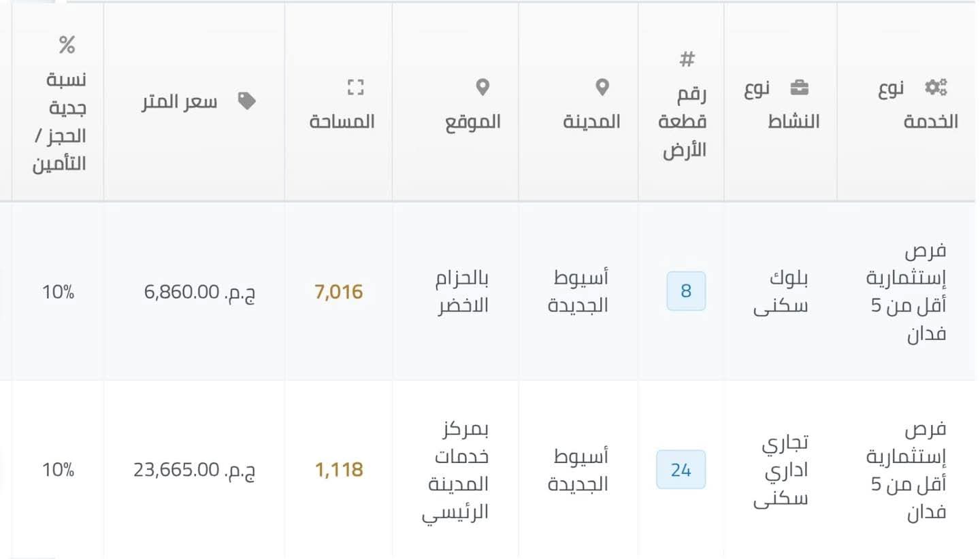
Task: Click the expand-frame icon above المساحة
Action: click(x=355, y=87)
